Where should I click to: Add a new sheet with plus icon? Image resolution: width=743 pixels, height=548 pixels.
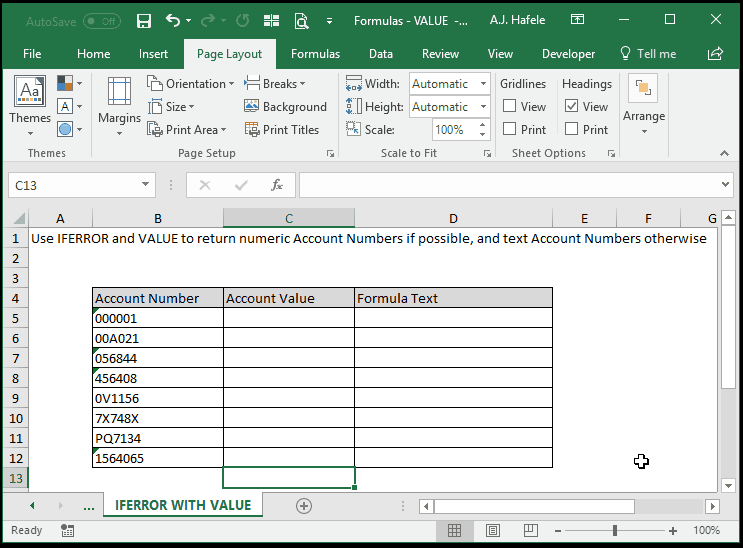[x=304, y=506]
